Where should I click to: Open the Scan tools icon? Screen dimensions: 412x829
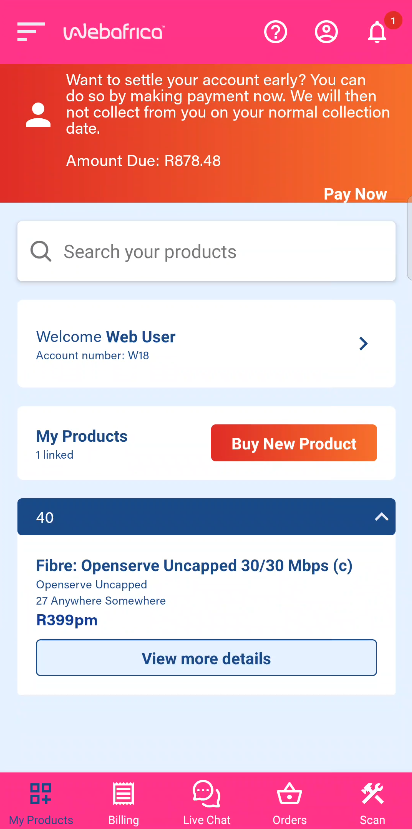(x=372, y=794)
